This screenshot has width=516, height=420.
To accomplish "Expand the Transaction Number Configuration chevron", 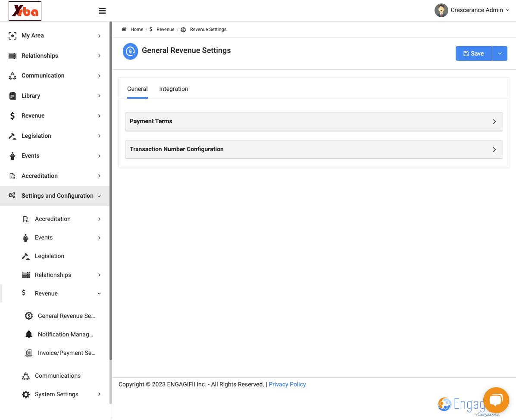I will click(494, 149).
